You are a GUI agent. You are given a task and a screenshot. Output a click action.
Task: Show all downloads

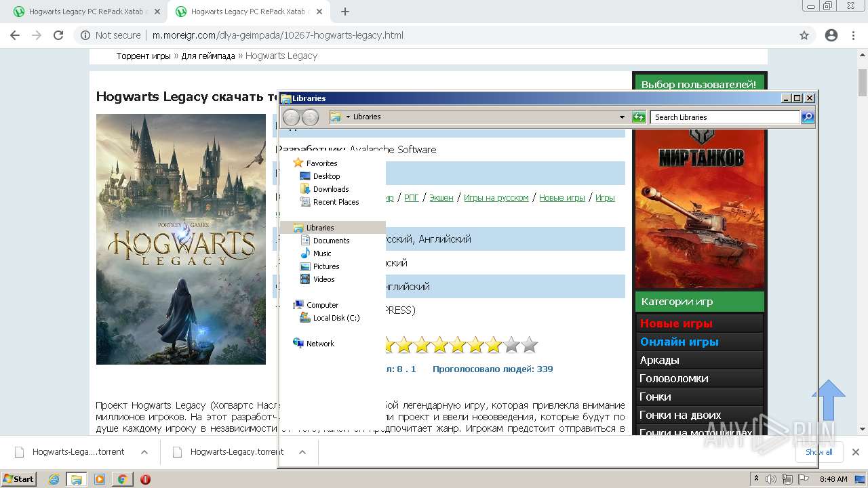(819, 452)
